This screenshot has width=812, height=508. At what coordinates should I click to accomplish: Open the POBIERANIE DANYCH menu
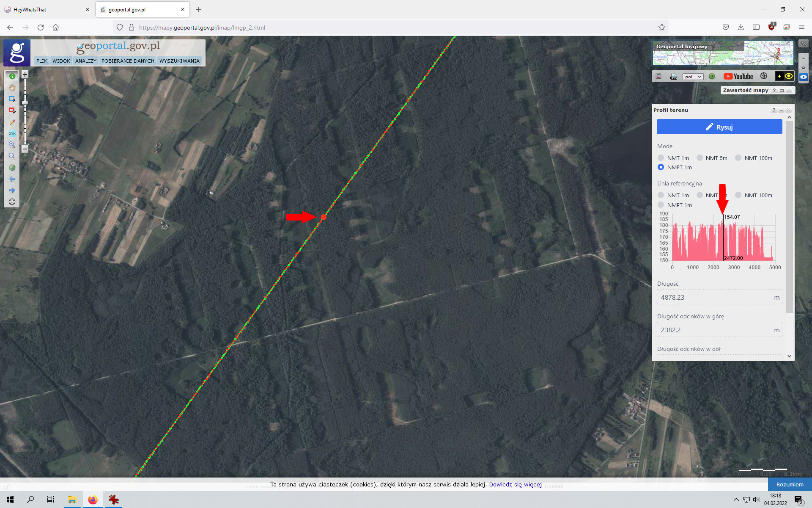click(x=128, y=61)
